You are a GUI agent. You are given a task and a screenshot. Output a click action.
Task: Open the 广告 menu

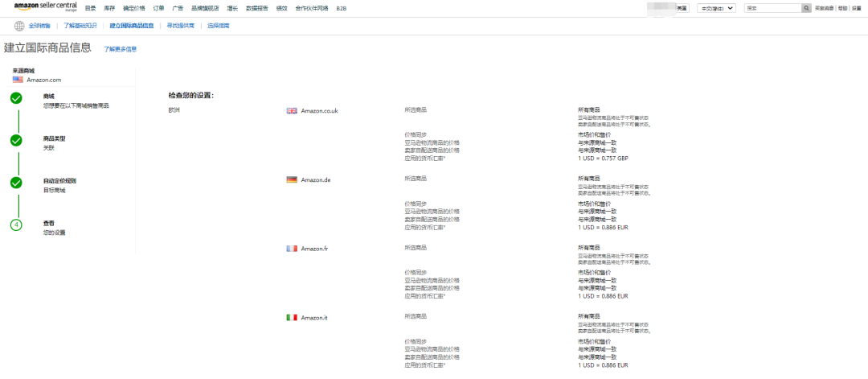[x=178, y=8]
